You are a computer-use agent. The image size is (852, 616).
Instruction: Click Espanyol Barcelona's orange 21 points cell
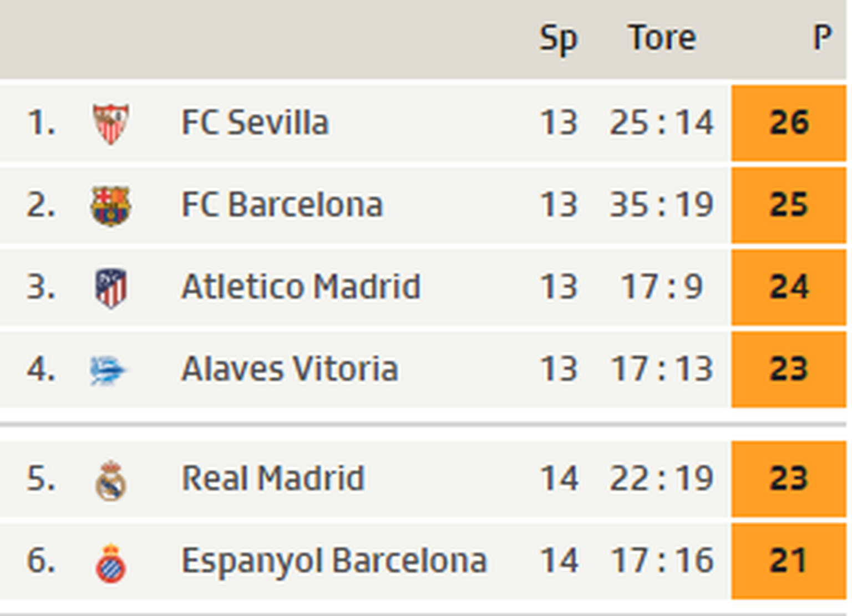[789, 561]
